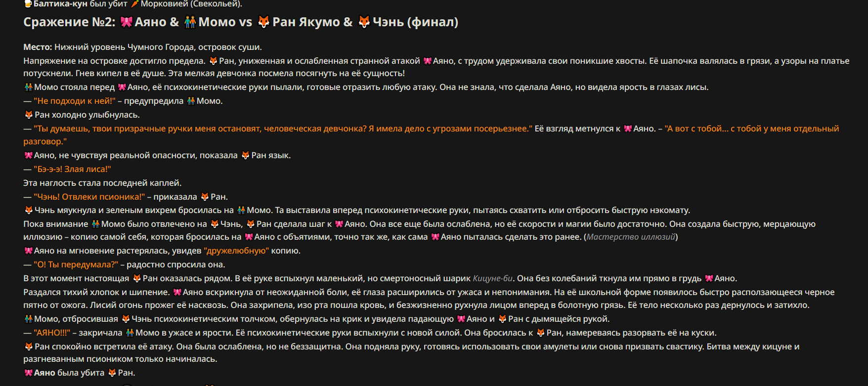Click orange quote 'Не подходи к ней!'

[75, 101]
